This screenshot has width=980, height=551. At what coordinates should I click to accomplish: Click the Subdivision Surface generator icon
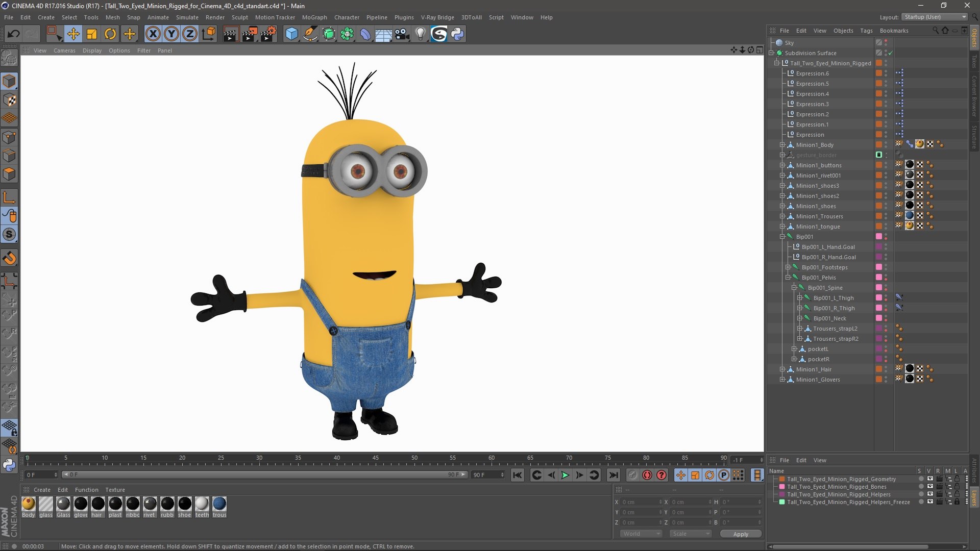pyautogui.click(x=329, y=34)
